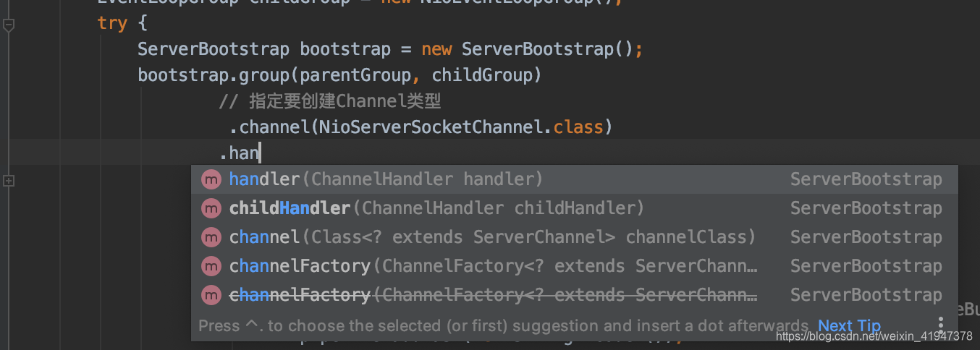Click the Chinese comment line above .channel
The height and width of the screenshot is (350, 980).
tap(330, 101)
